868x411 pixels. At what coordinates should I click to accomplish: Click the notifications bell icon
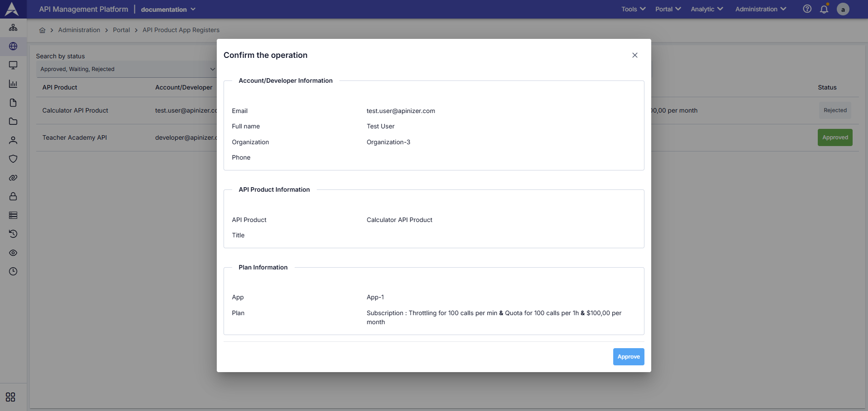pos(824,9)
